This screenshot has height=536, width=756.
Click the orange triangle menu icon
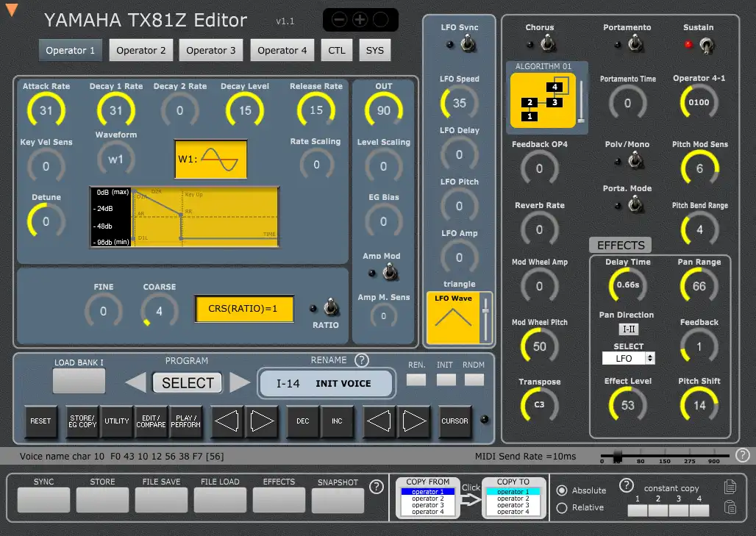tap(12, 10)
